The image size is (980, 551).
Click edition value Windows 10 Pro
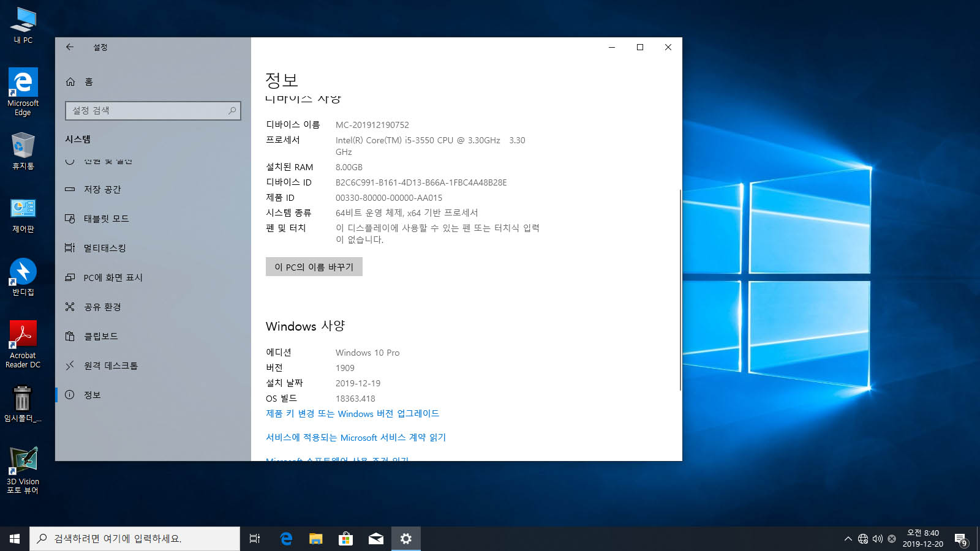click(367, 353)
